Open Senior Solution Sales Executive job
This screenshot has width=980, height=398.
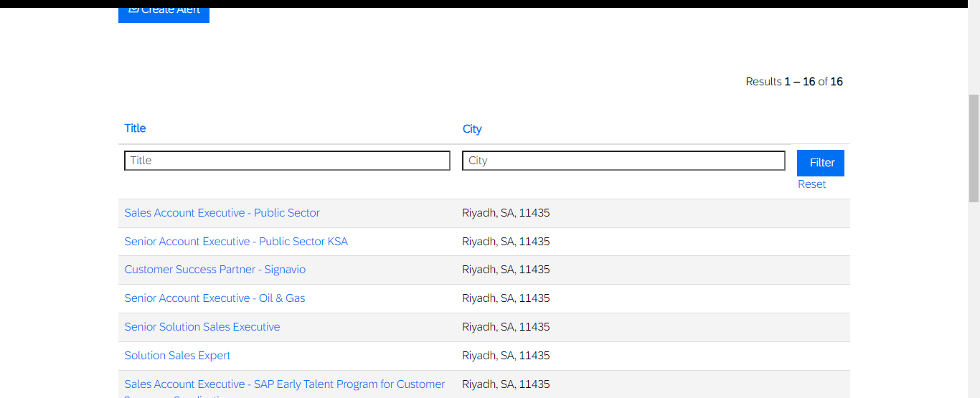[x=202, y=327]
